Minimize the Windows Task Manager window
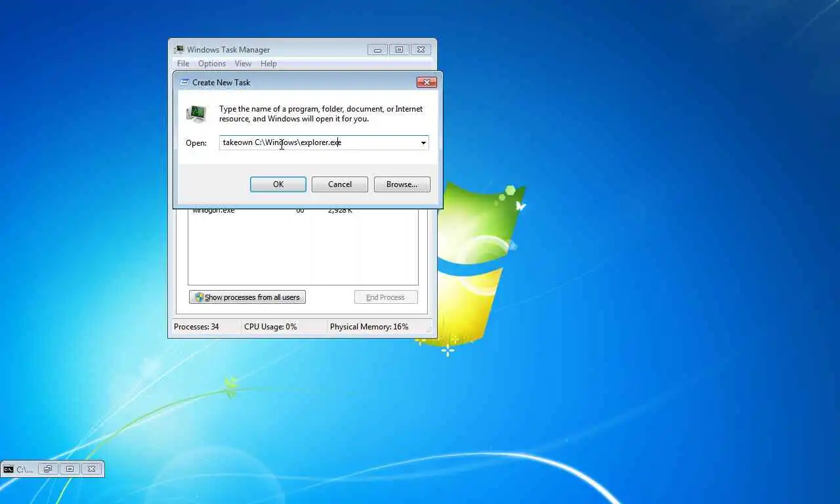 377,49
